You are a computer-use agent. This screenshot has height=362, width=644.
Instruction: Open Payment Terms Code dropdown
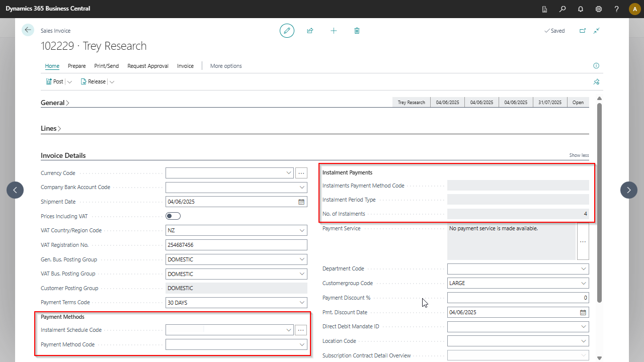(x=302, y=303)
